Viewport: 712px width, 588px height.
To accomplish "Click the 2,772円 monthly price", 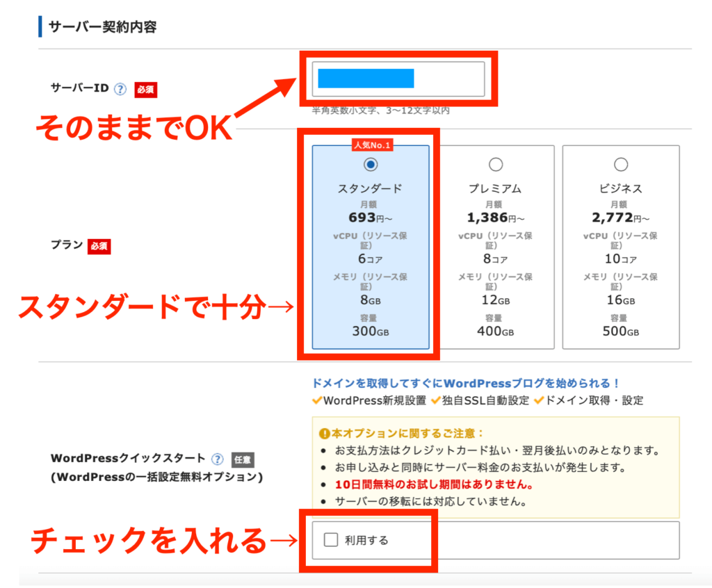I will (x=620, y=218).
